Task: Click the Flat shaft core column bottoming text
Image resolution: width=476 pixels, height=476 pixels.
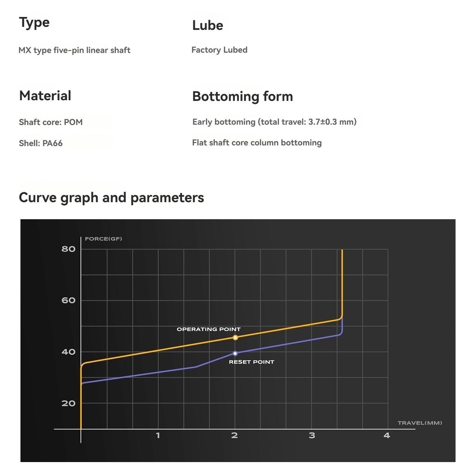Action: point(257,143)
